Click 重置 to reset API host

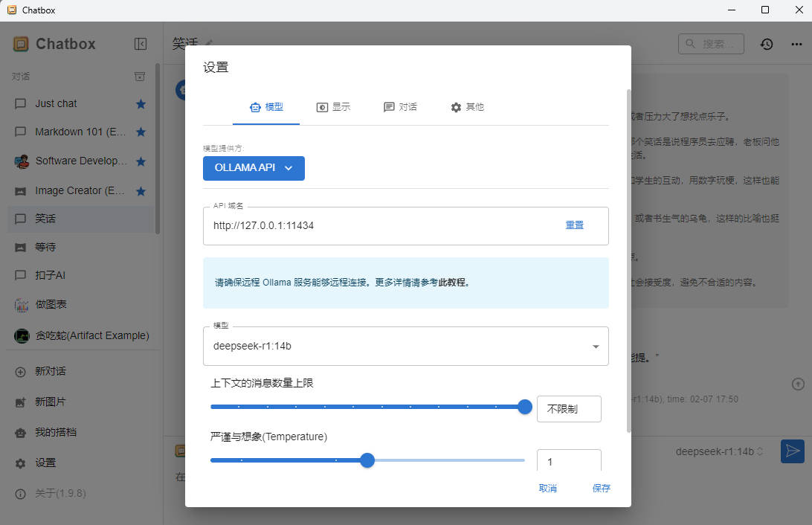pyautogui.click(x=574, y=225)
